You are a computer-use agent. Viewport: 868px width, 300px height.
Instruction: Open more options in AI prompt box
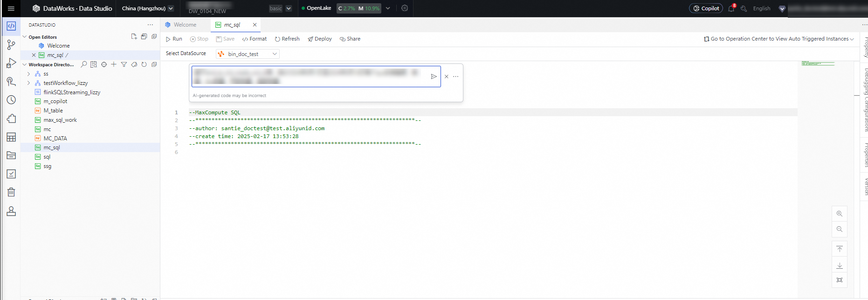[x=456, y=77]
